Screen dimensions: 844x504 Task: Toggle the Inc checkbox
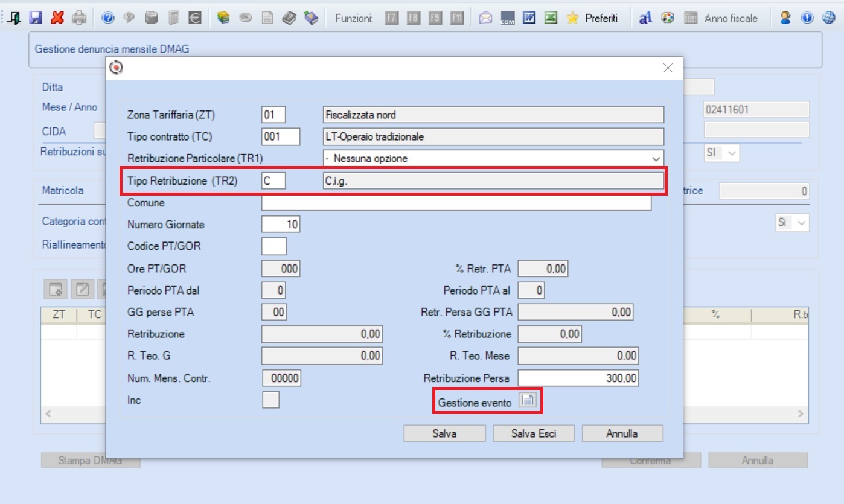(x=271, y=400)
